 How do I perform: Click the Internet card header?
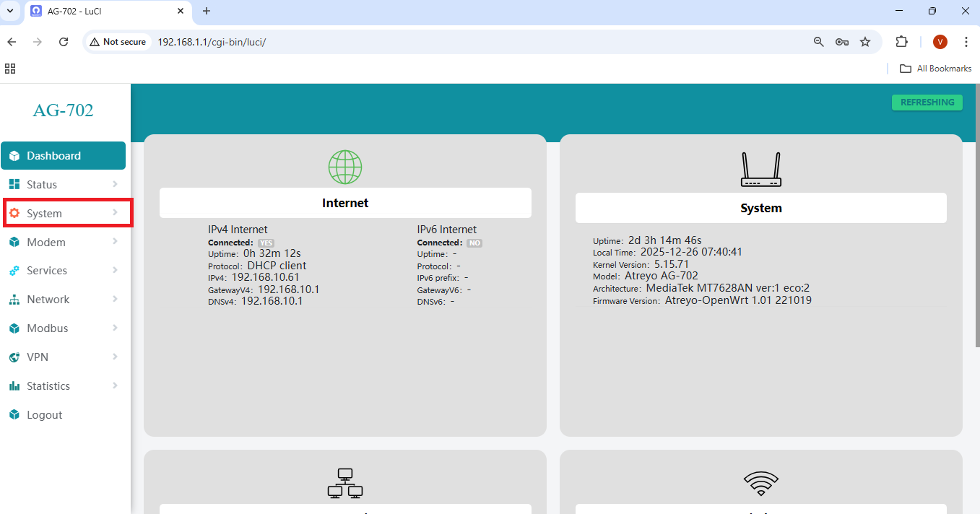[x=345, y=203]
